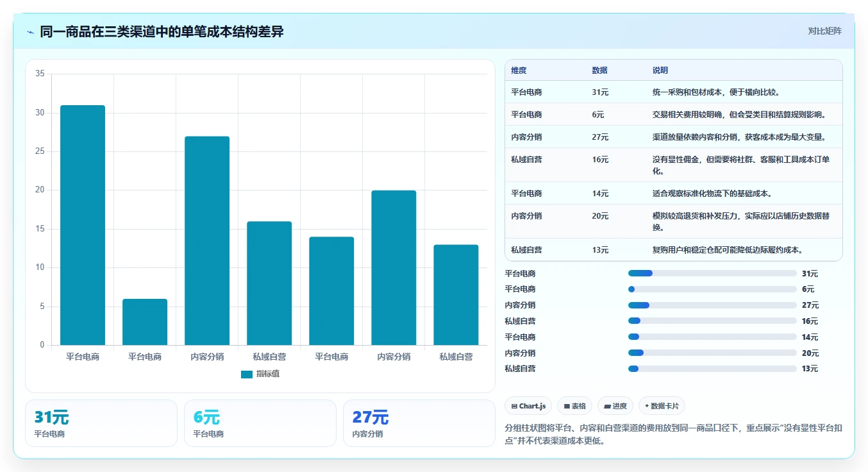Open the 31元 平台电商 data card
This screenshot has height=472, width=868.
tap(101, 423)
